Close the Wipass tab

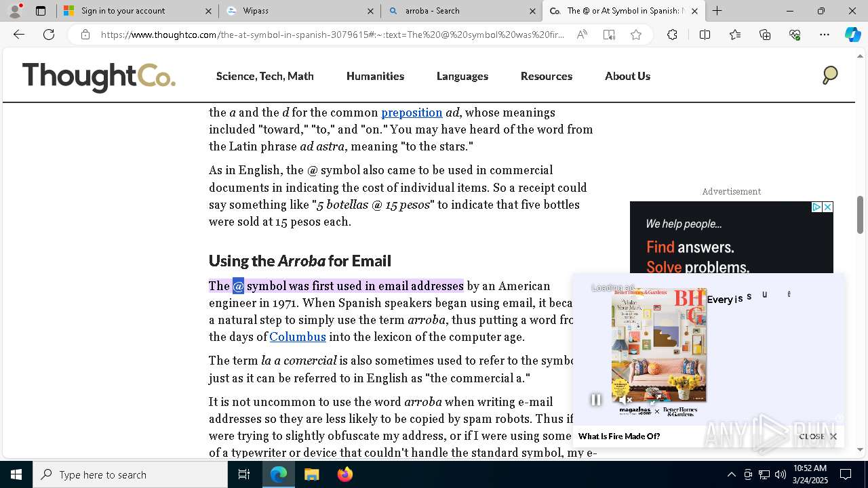pos(370,11)
